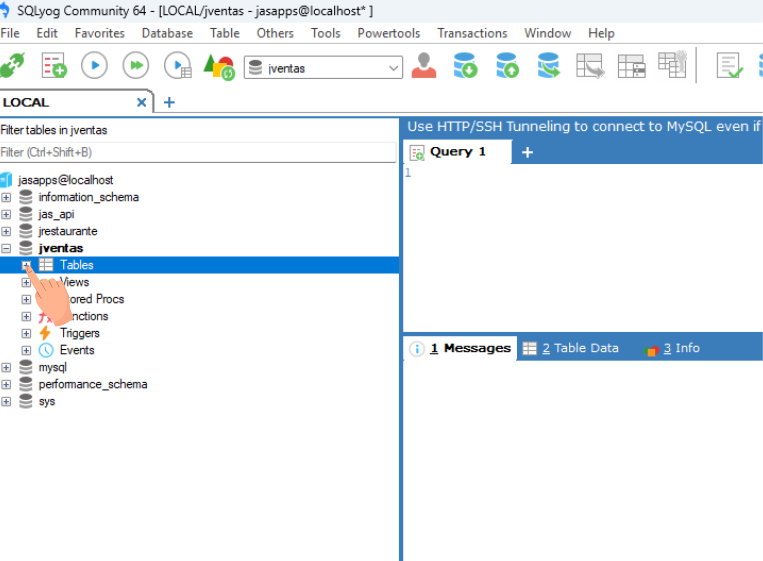763x561 pixels.
Task: Open the Window menu
Action: click(547, 33)
